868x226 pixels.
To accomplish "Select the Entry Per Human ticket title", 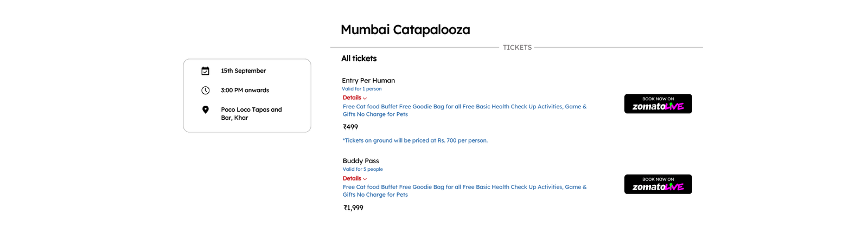I will [368, 80].
